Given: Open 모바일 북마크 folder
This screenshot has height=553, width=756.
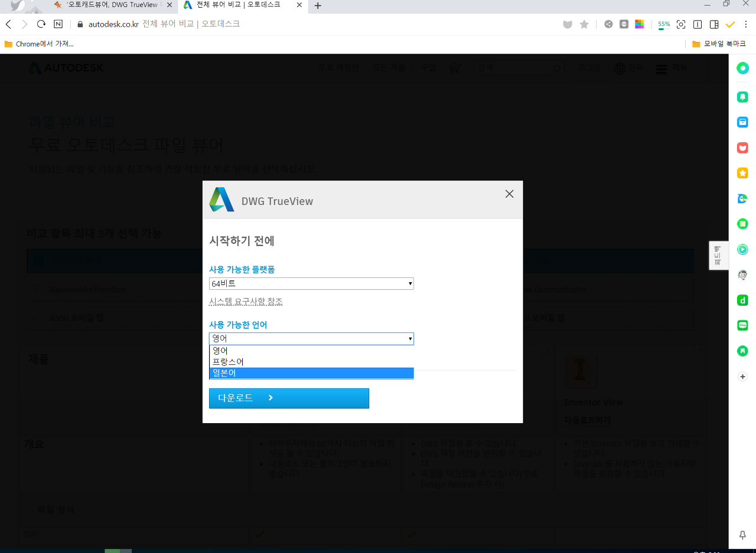Looking at the screenshot, I should [720, 44].
